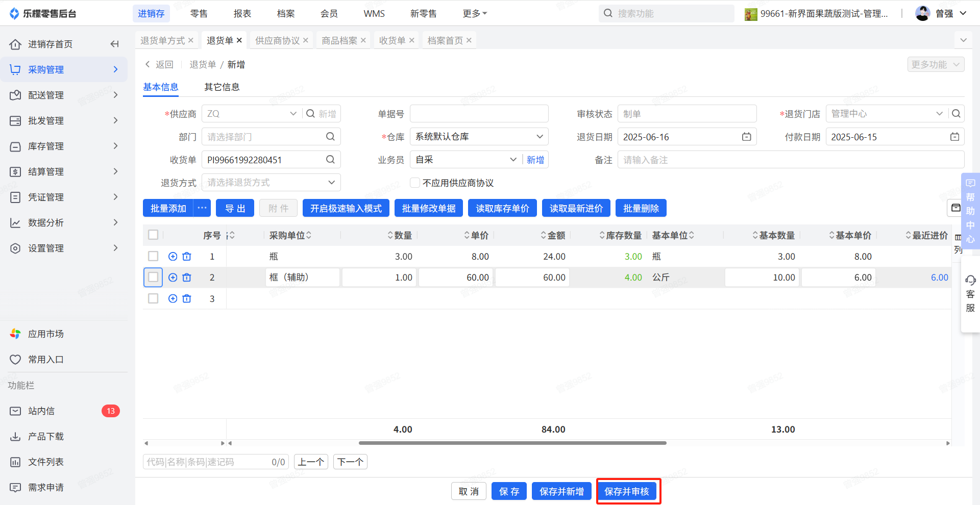Screen dimensions: 980x505
Task: Click 批量删除 button
Action: 641,208
